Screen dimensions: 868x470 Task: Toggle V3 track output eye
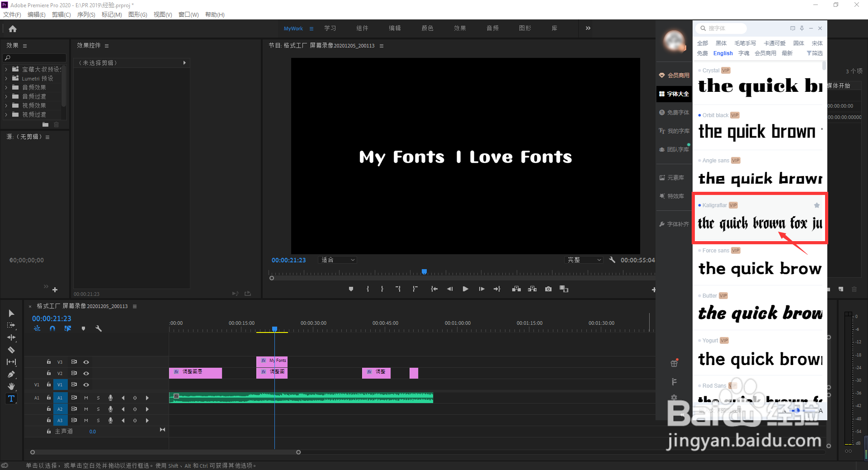coord(86,362)
